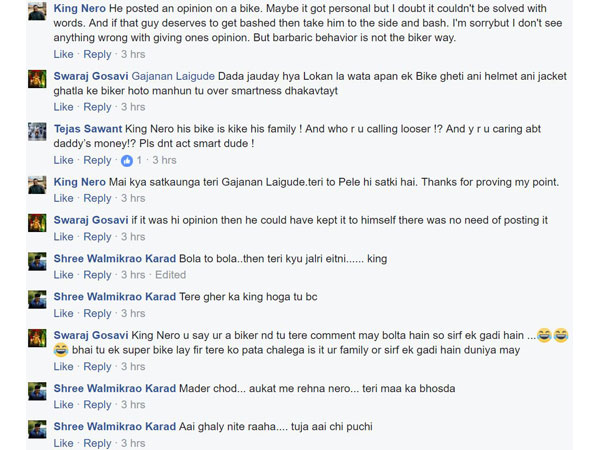Screen dimensions: 600x450
Task: Reply to the "if it was hi opinion" comment
Action: pos(97,237)
